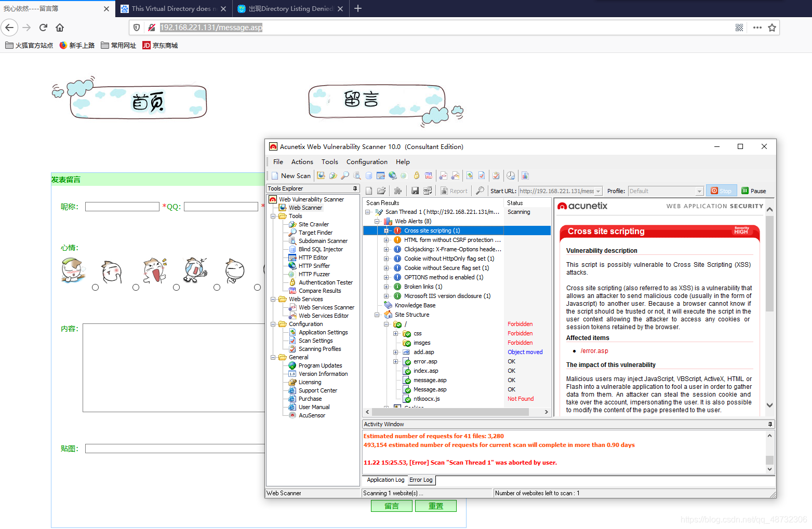
Task: Focus the QQ input field
Action: [221, 207]
